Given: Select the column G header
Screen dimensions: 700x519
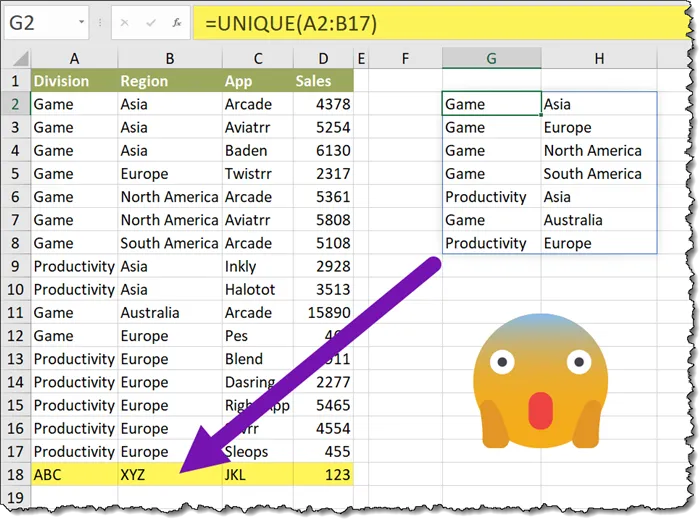Looking at the screenshot, I should [x=491, y=59].
